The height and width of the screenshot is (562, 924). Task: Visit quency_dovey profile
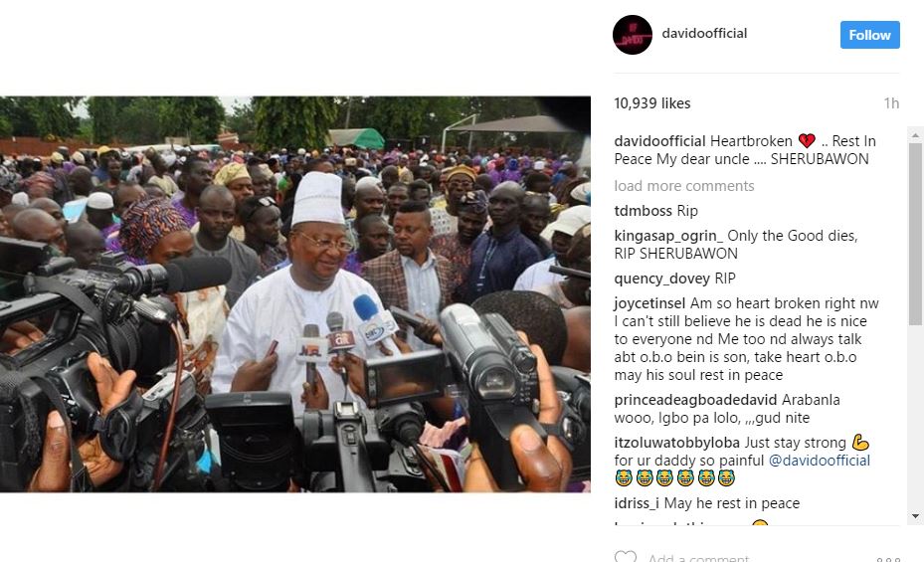pos(661,279)
